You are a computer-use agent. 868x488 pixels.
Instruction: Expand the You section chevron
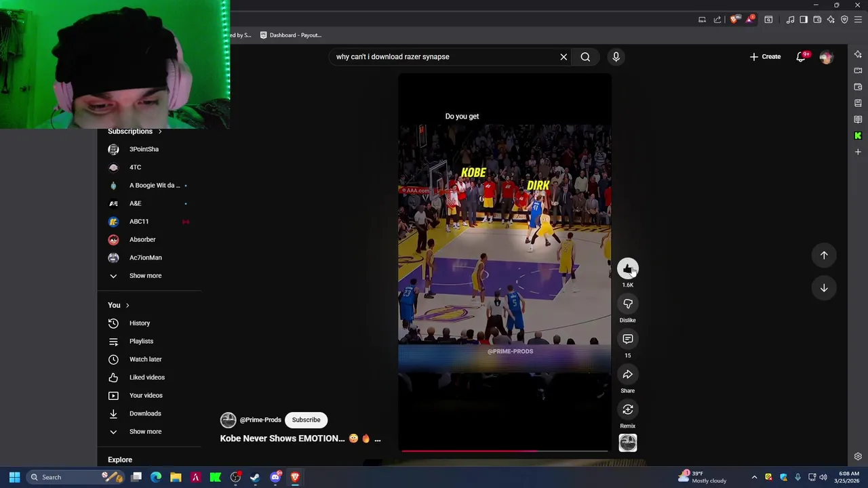127,306
